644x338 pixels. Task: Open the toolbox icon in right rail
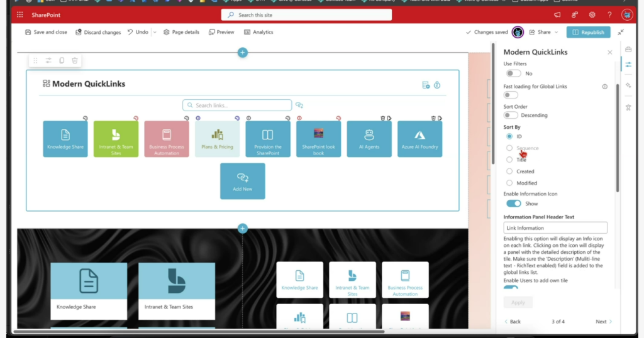point(628,50)
